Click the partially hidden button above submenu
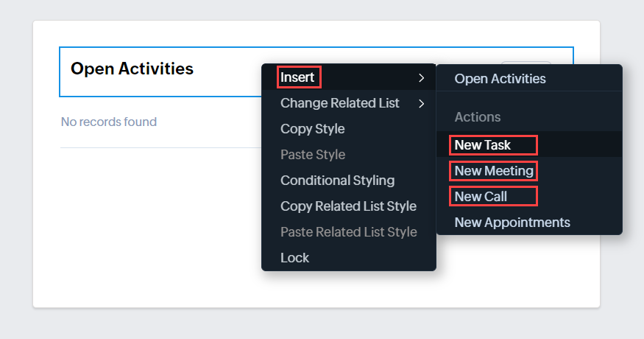The width and height of the screenshot is (644, 339). click(526, 63)
